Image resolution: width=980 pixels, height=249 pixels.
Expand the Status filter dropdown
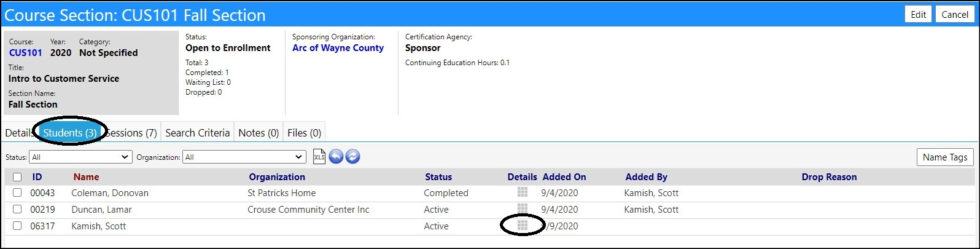point(81,157)
